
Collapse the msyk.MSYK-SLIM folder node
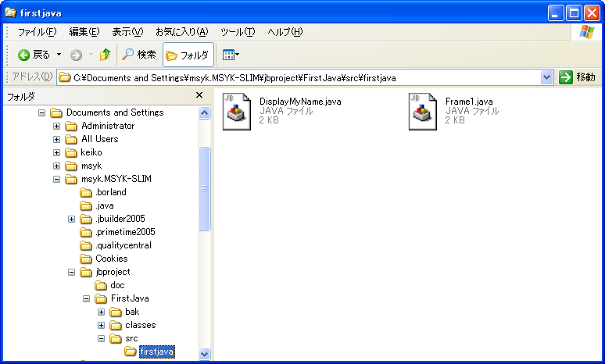(57, 179)
